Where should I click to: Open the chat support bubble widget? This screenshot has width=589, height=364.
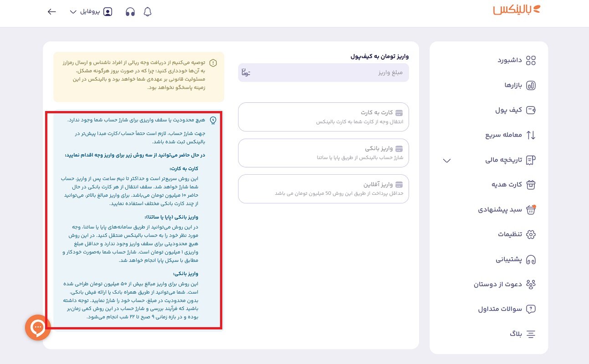pyautogui.click(x=38, y=328)
